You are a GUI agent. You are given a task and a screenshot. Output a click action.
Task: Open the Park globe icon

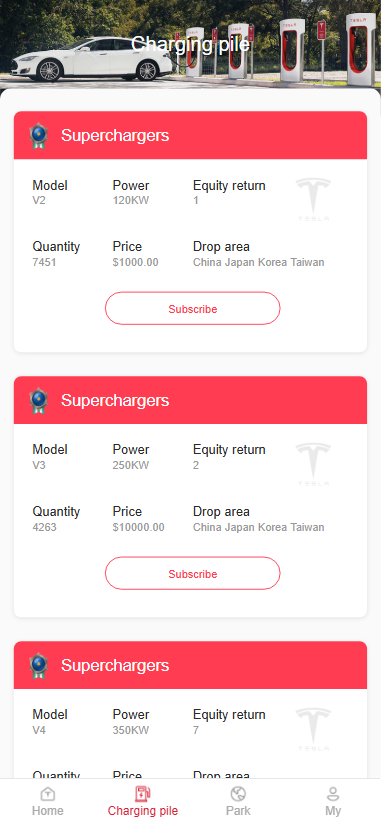pyautogui.click(x=238, y=793)
